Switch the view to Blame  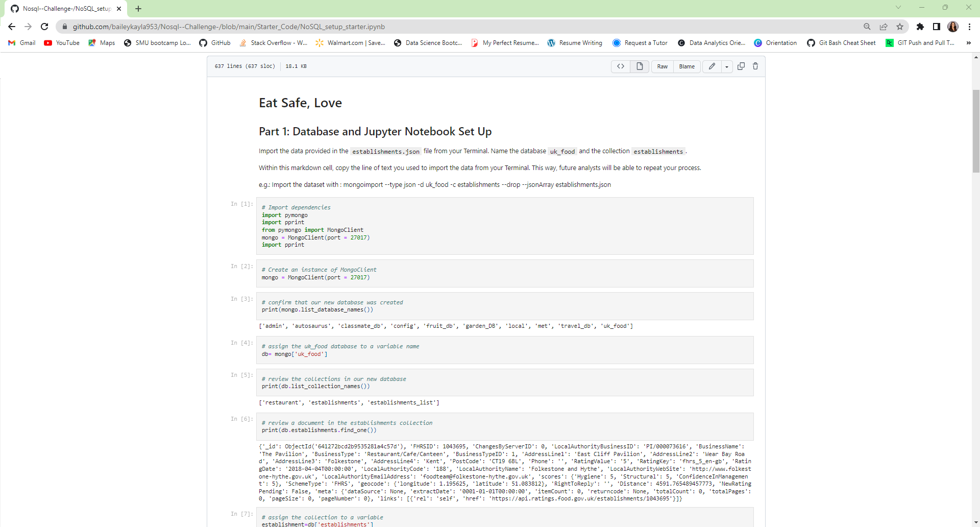(687, 66)
